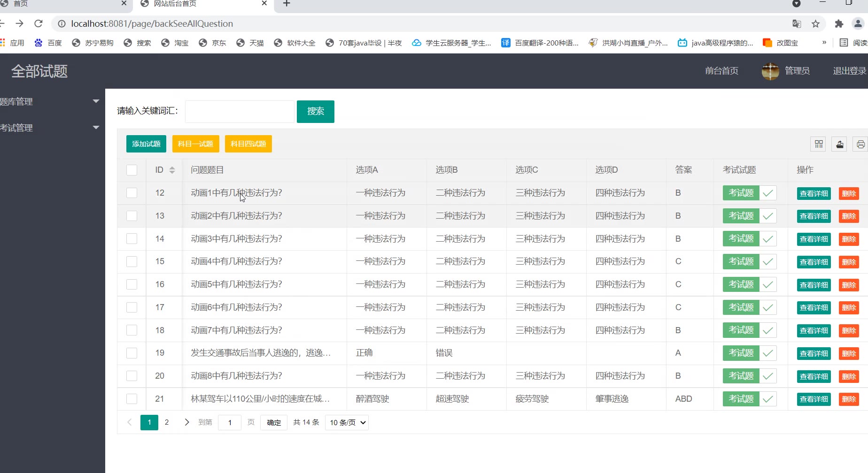
Task: Open the 学生云服务器 bookmark
Action: 451,43
